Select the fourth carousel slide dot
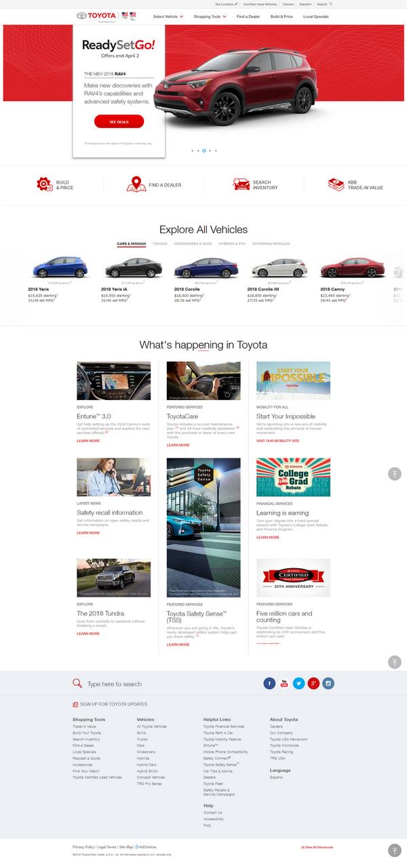The height and width of the screenshot is (868, 407). point(210,151)
